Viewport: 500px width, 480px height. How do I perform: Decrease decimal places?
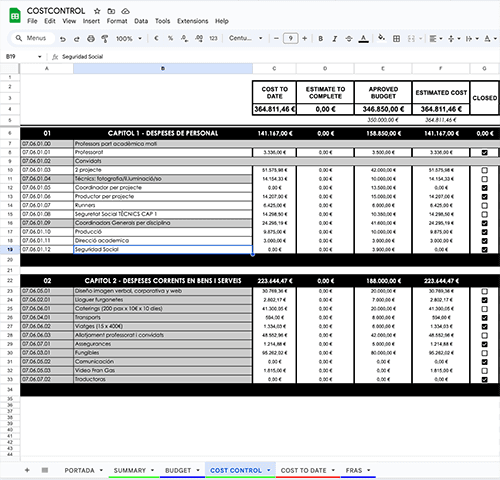pos(184,38)
